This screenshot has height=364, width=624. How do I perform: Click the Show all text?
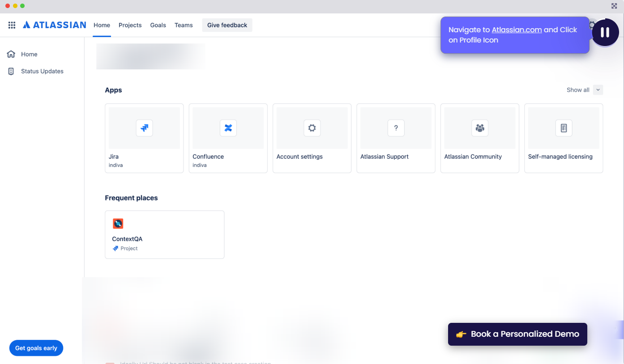point(577,90)
